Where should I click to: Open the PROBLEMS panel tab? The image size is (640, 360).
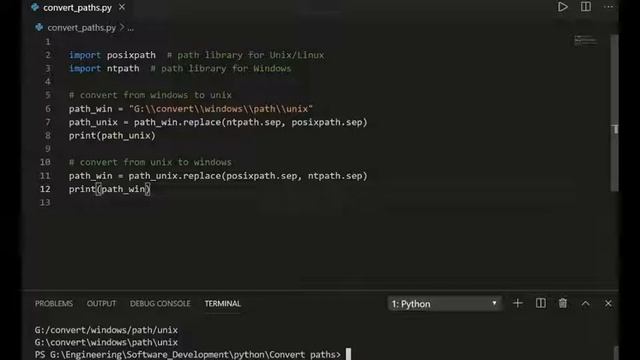click(x=54, y=304)
